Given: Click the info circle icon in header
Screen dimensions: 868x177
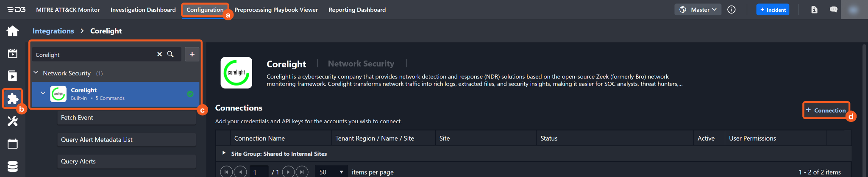Looking at the screenshot, I should 732,10.
